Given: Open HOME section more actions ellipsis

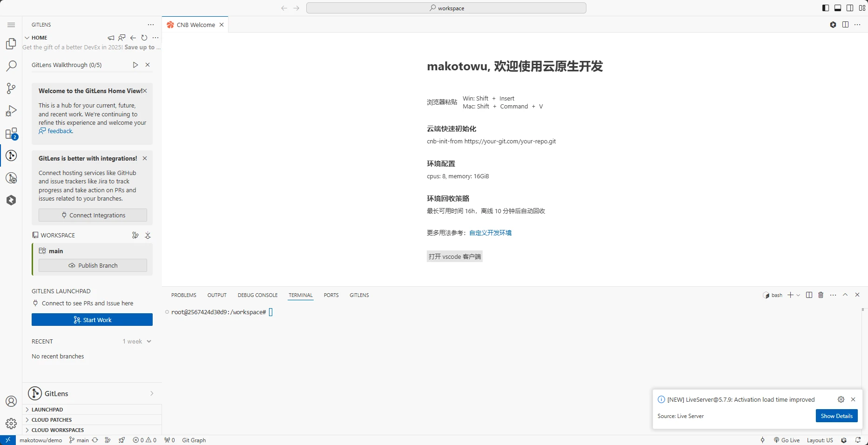Looking at the screenshot, I should [x=155, y=38].
